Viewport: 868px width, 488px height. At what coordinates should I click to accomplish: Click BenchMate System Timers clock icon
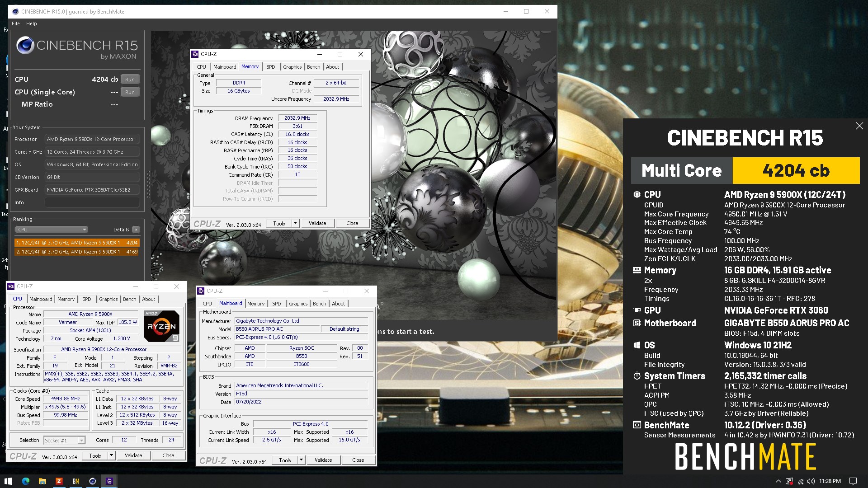(x=637, y=376)
